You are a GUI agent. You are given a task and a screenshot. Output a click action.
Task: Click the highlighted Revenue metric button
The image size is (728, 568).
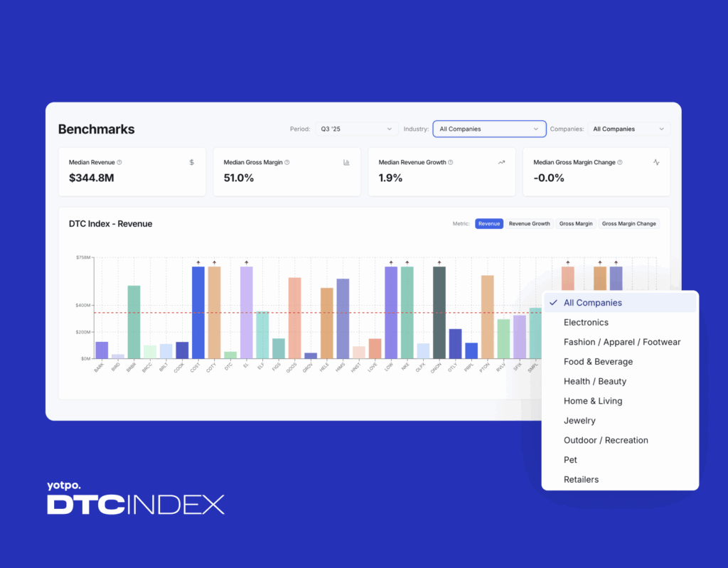(x=488, y=223)
